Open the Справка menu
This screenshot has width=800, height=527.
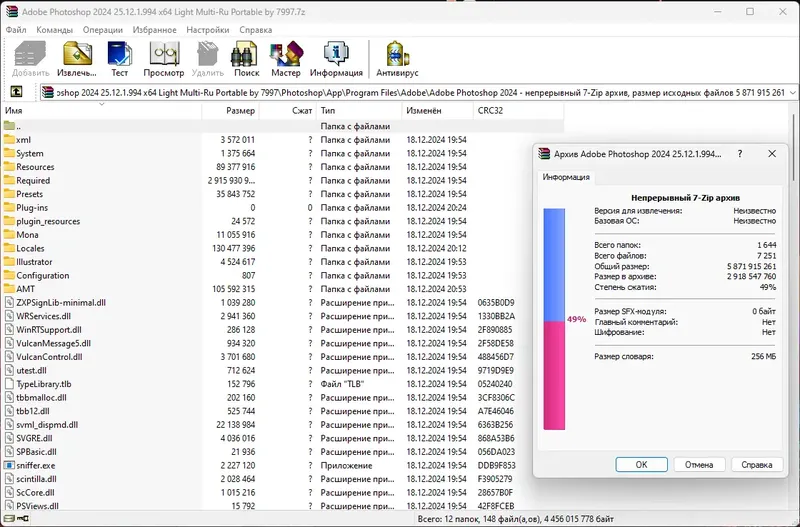(256, 30)
